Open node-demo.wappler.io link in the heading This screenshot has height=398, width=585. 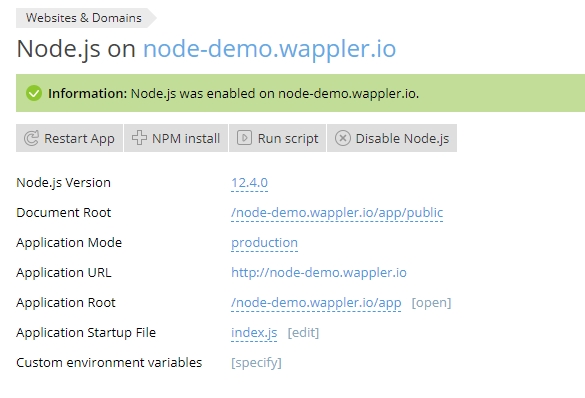click(269, 48)
